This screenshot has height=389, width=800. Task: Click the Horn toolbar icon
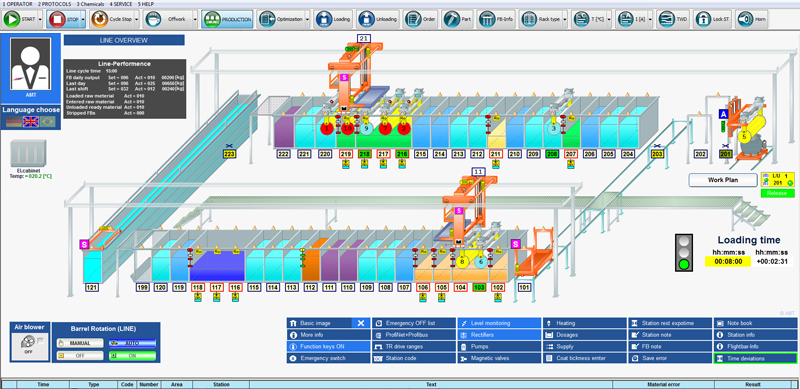click(x=744, y=19)
